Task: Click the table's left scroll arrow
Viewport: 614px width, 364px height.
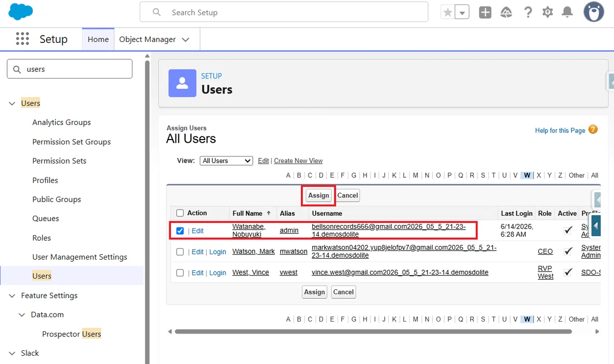Action: [x=170, y=331]
